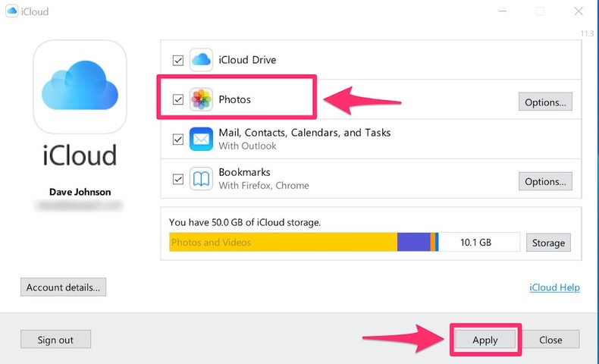Click the iCloud Drive cloud icon
This screenshot has width=599, height=364.
pyautogui.click(x=201, y=60)
